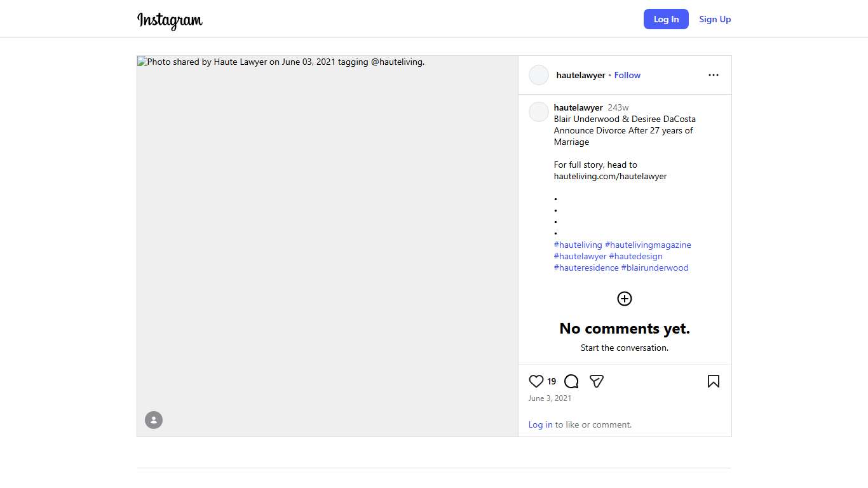Open the #hautelivingmagazine hashtag
This screenshot has width=868, height=488.
[648, 245]
